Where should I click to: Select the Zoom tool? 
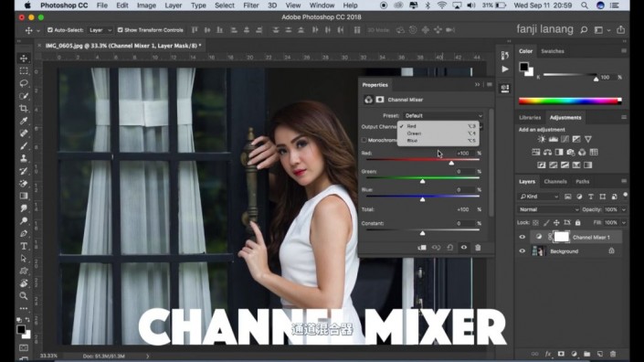tap(24, 296)
